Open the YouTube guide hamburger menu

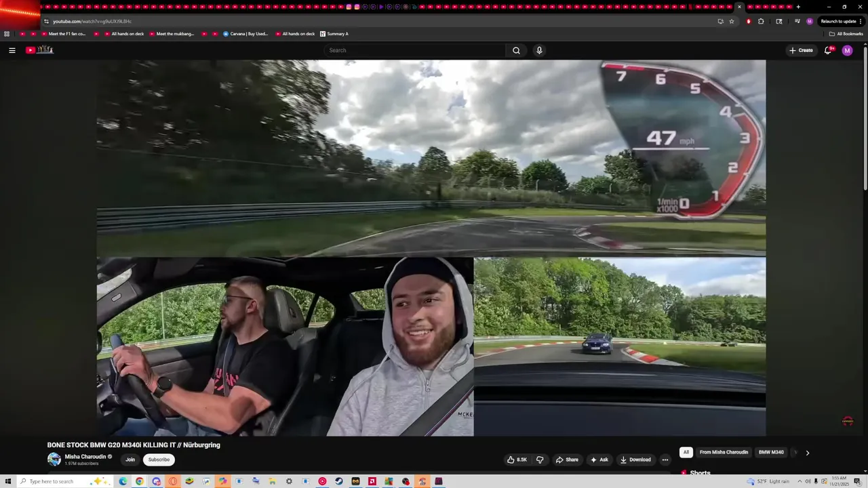click(12, 50)
